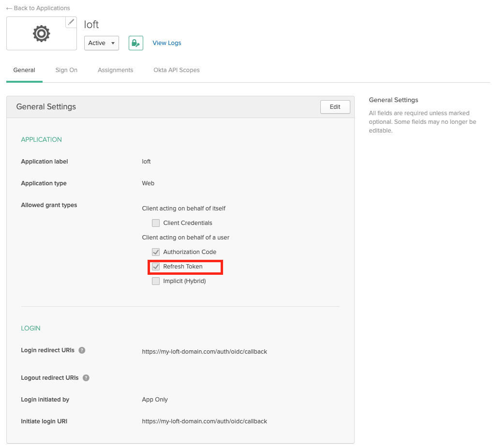
Task: Open the Active status dropdown
Action: point(101,43)
